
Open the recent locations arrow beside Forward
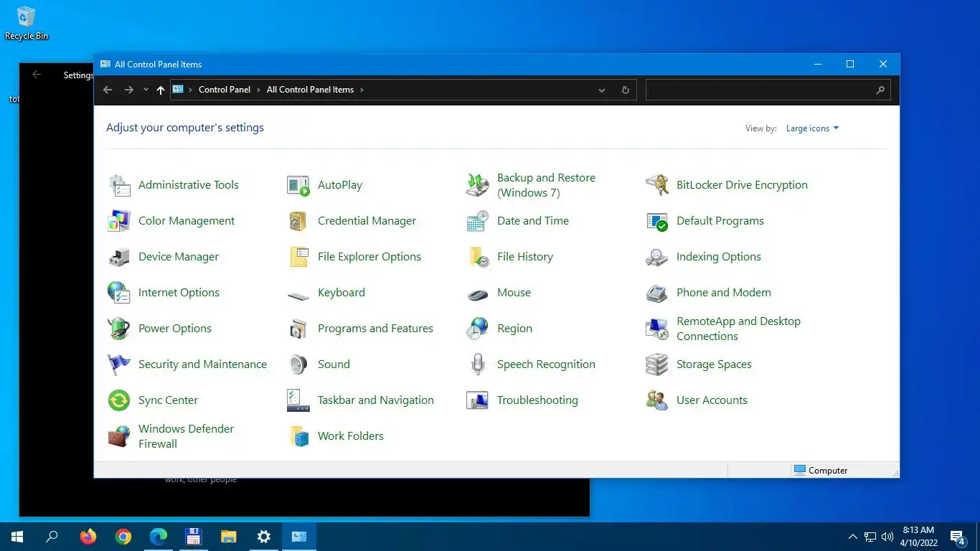[146, 90]
